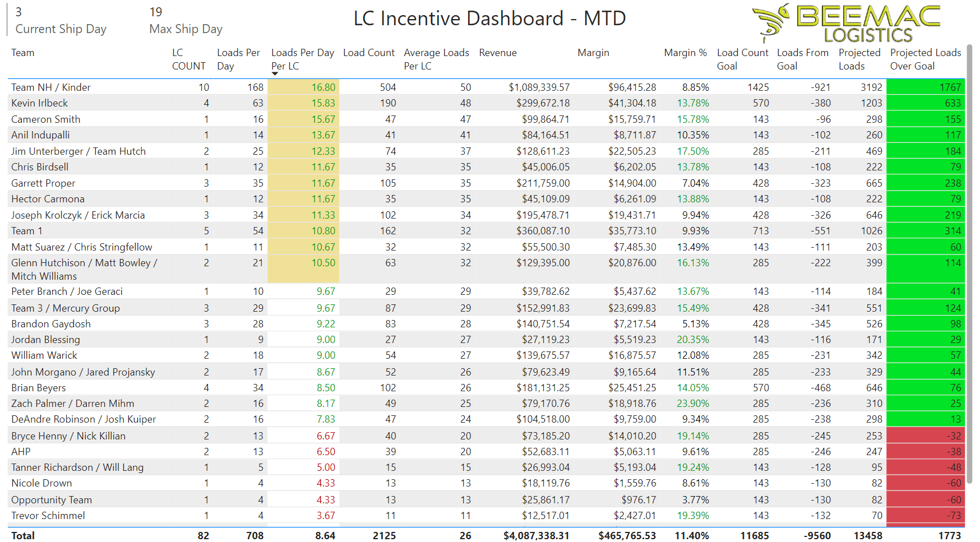The image size is (980, 542).
Task: Select Jim Unterberger / Team Hutch row
Action: coord(486,151)
